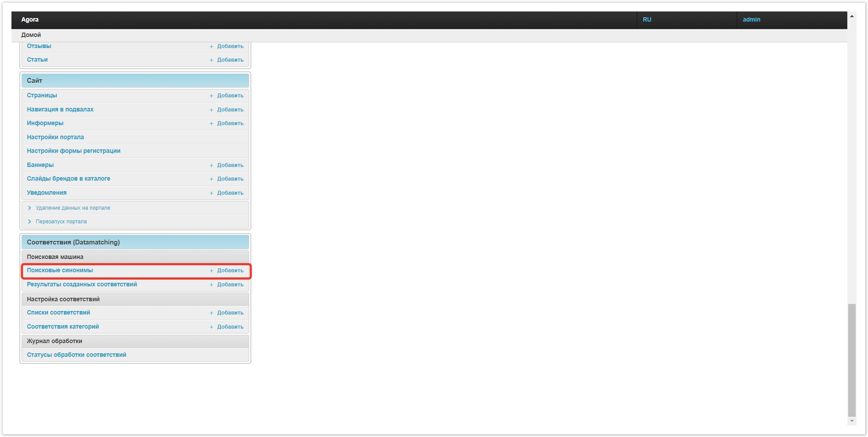Click plus icon in Статьи row
Screen dimensions: 868x437
[x=211, y=60]
